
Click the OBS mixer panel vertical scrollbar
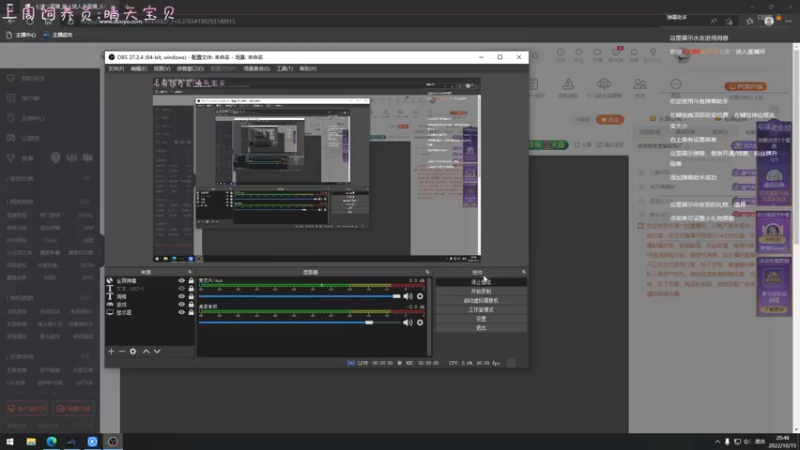coord(429,316)
